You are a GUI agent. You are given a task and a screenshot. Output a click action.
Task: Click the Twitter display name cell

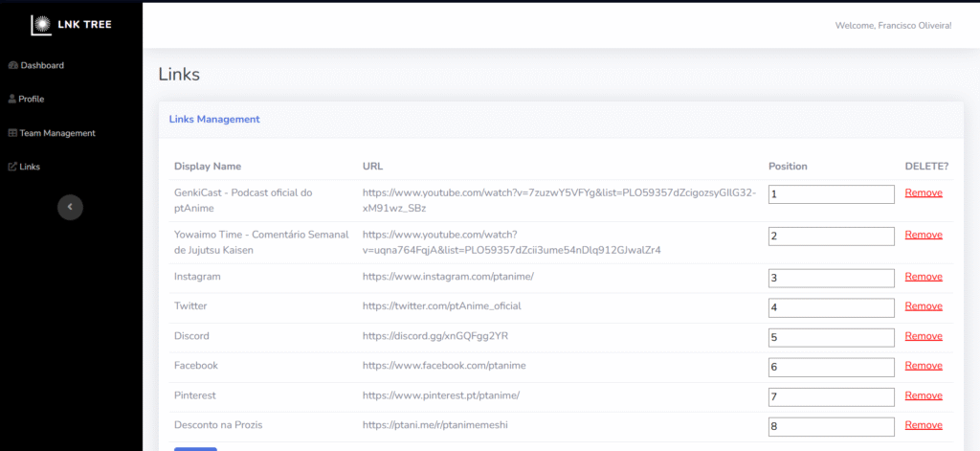click(190, 305)
